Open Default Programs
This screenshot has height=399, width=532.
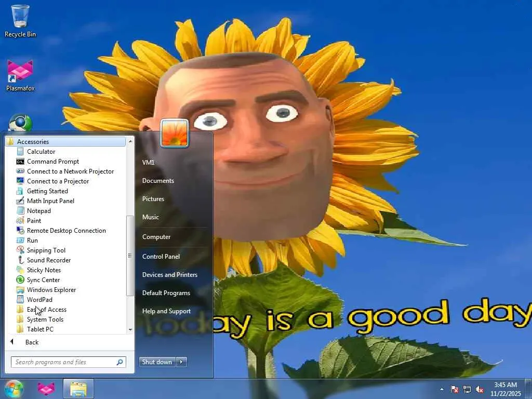[x=166, y=293]
